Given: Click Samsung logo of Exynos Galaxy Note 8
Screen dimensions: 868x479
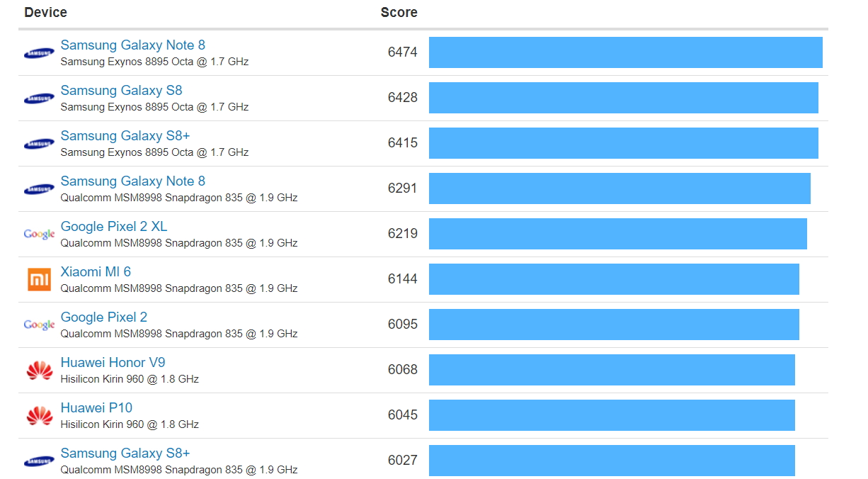Looking at the screenshot, I should tap(39, 53).
